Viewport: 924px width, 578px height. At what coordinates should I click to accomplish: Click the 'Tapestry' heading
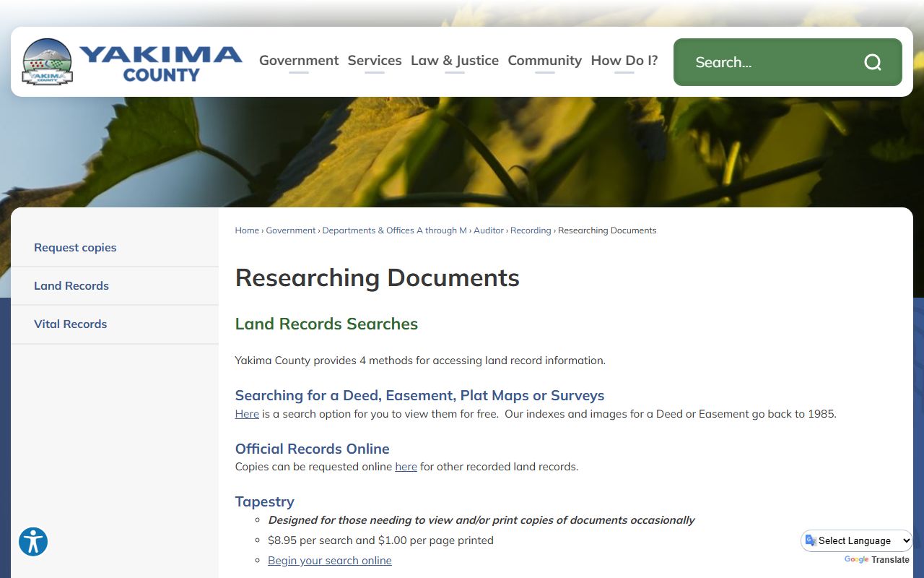point(265,501)
